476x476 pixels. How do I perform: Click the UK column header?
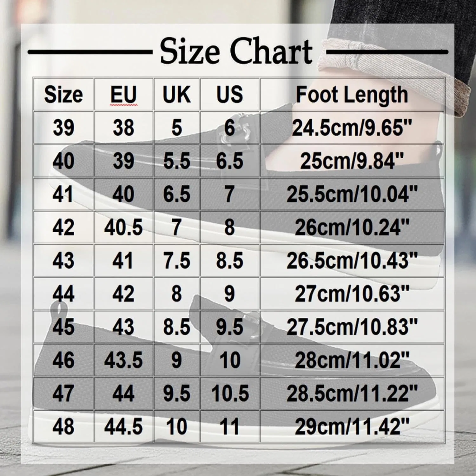177,95
